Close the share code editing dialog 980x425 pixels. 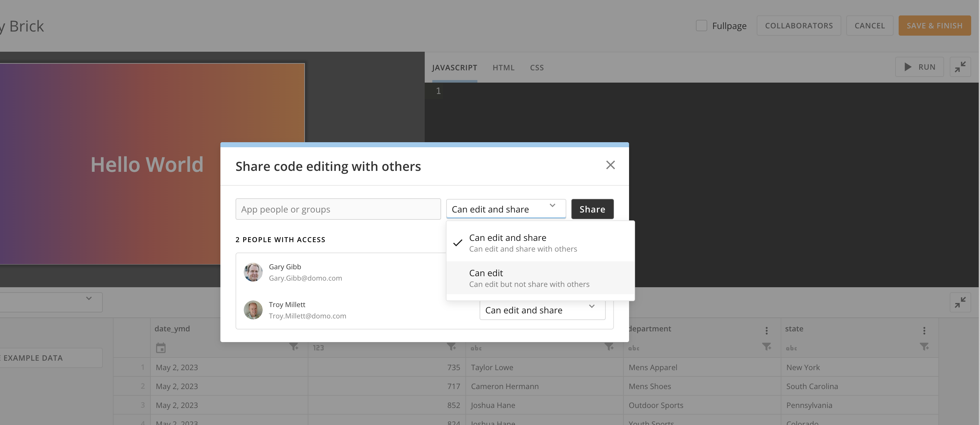610,165
